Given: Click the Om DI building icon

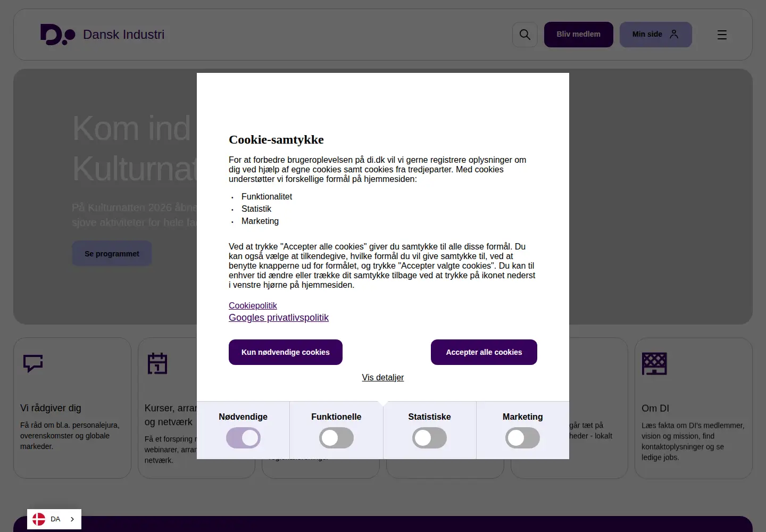Looking at the screenshot, I should tap(654, 364).
